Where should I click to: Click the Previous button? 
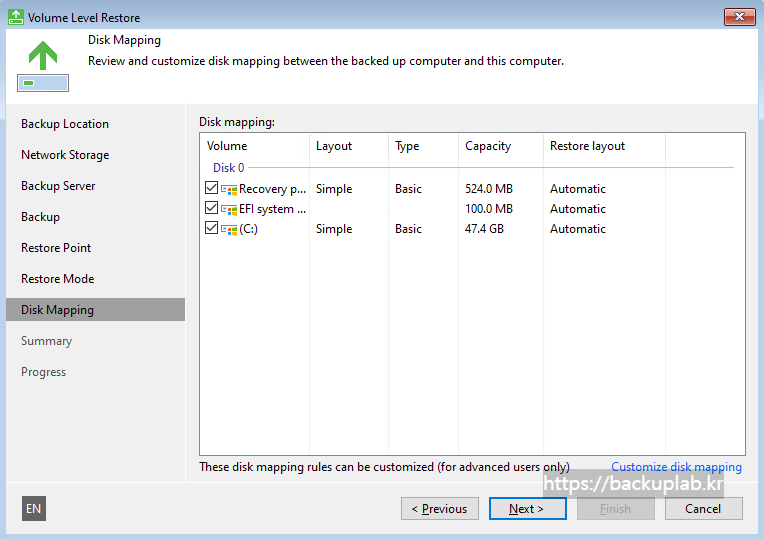(440, 509)
